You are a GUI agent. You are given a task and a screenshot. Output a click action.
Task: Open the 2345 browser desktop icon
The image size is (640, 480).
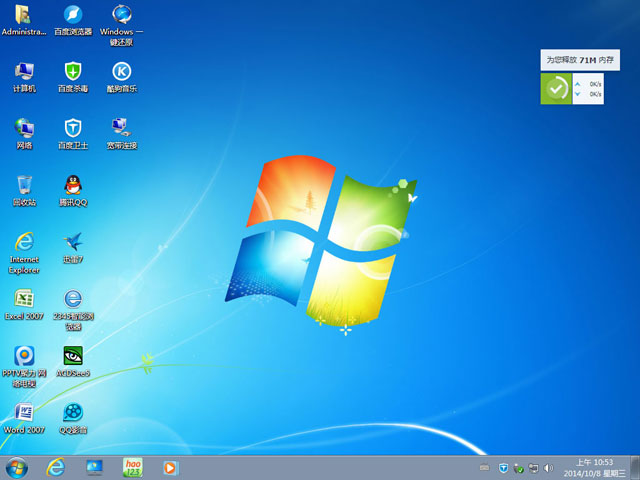tap(73, 309)
